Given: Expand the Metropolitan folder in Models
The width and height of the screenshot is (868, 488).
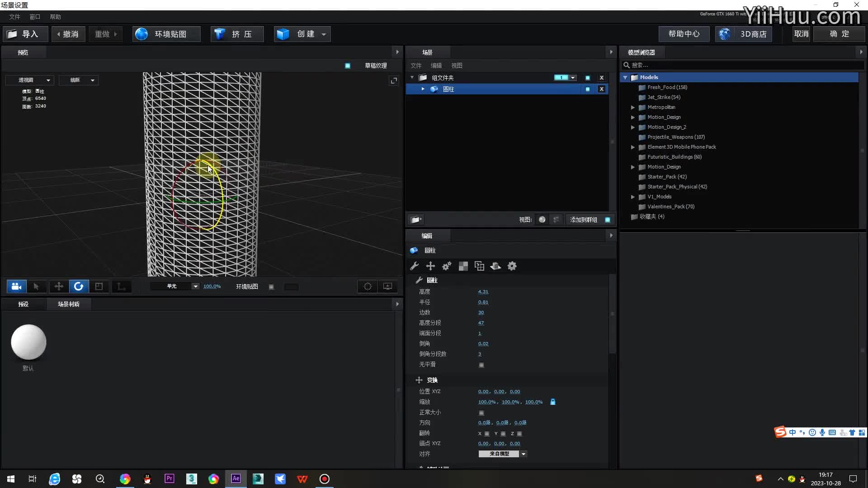Looking at the screenshot, I should pos(633,107).
